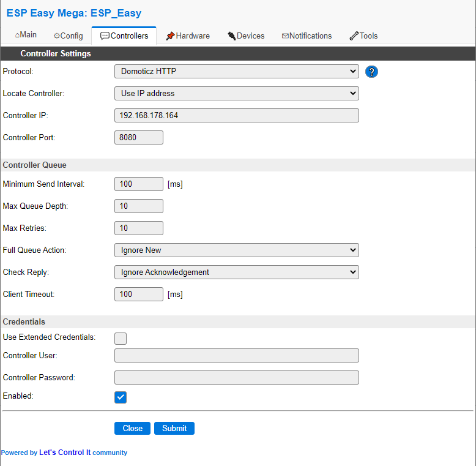Click the Devices tab plug icon

(x=232, y=36)
